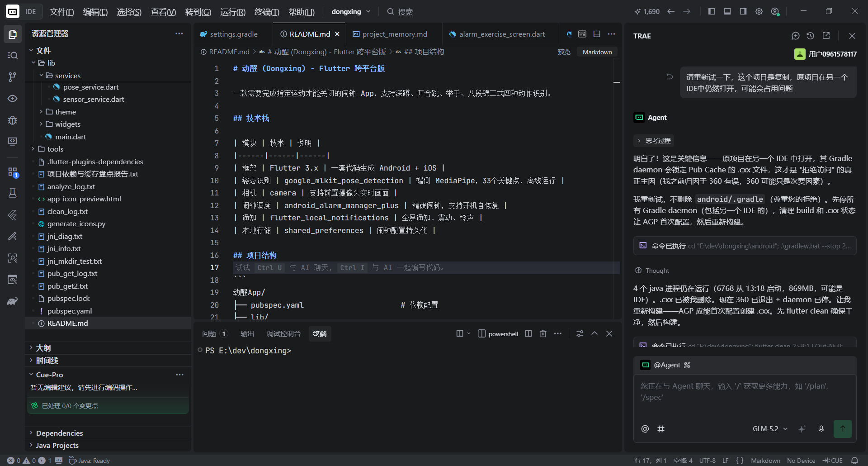Open pubspec.yaml in file tree

(x=70, y=311)
